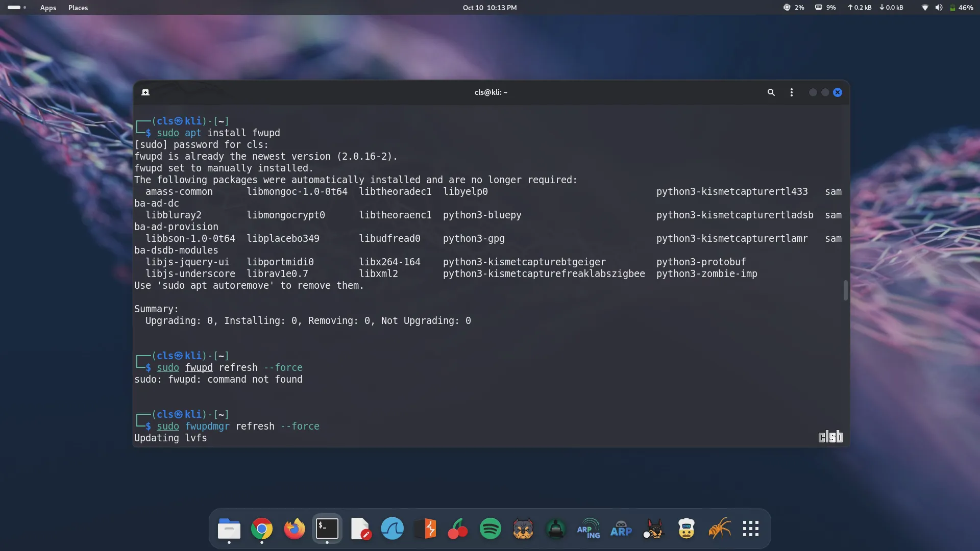Open the terminal search icon

click(771, 92)
